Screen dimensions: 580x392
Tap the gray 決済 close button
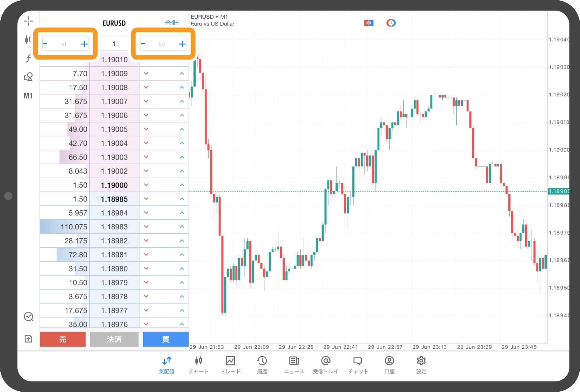[x=114, y=339]
